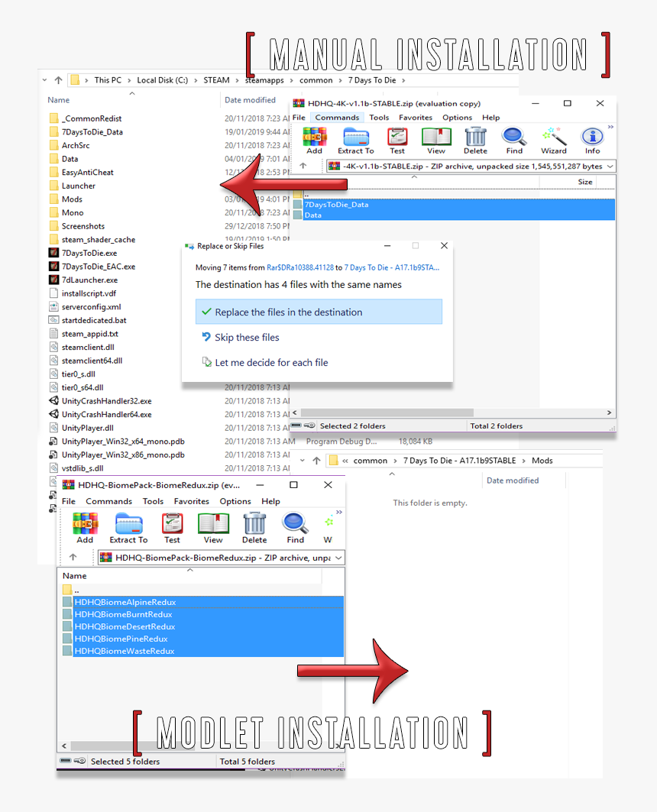Click View icon in BiomePack WinRAR window
Screen dimensions: 657x812
click(213, 528)
